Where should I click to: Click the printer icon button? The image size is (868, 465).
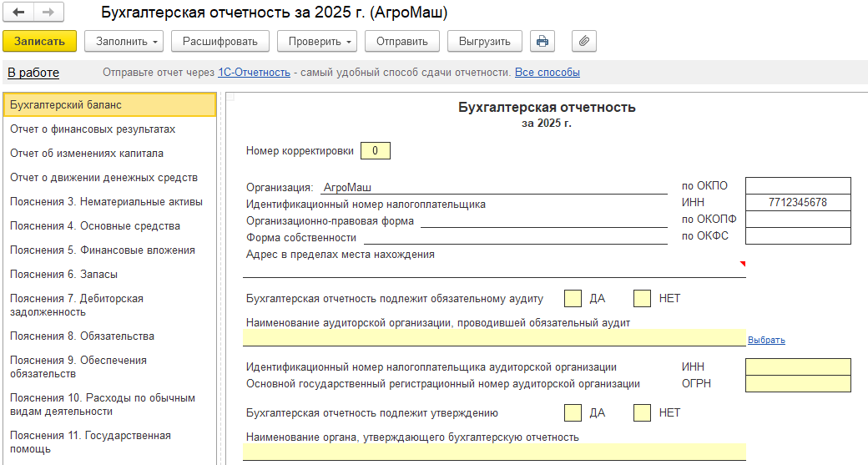pyautogui.click(x=542, y=41)
